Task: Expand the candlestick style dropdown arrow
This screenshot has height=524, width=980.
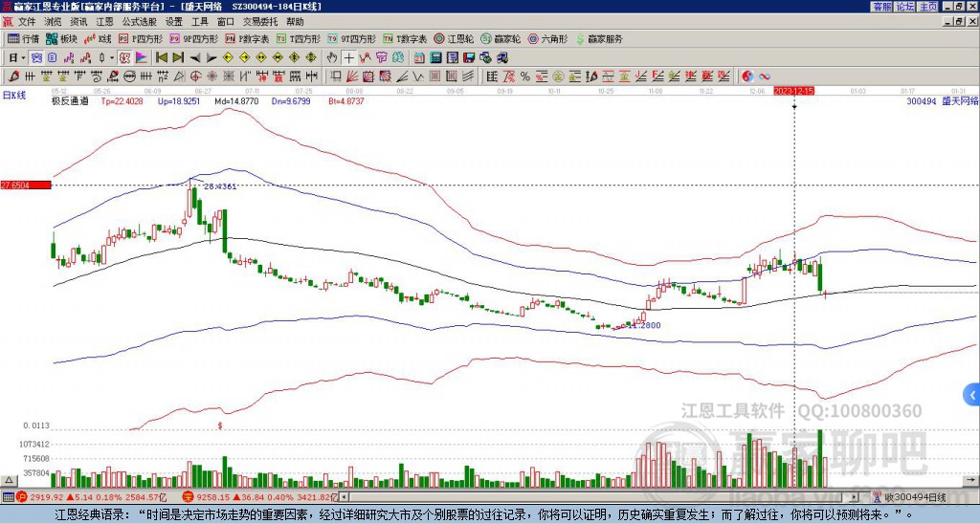Action: coord(113,58)
